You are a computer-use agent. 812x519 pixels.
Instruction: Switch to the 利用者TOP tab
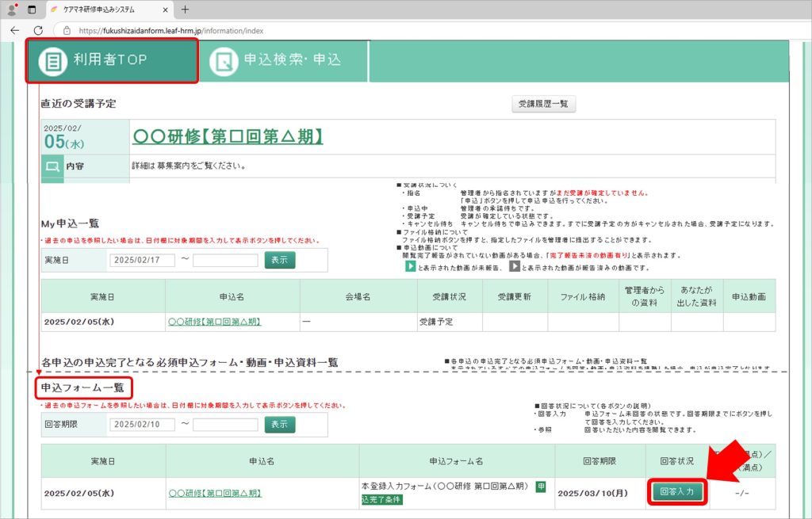(112, 60)
